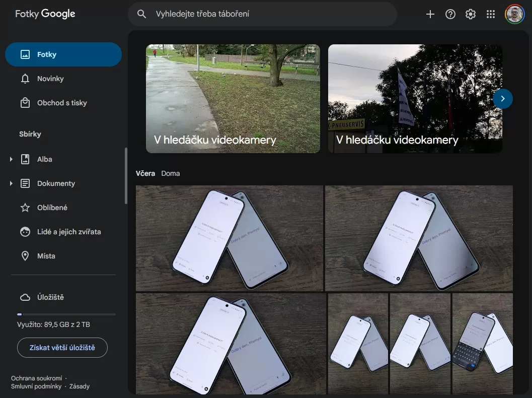
Task: Click the Oblíbené star icon
Action: [25, 208]
